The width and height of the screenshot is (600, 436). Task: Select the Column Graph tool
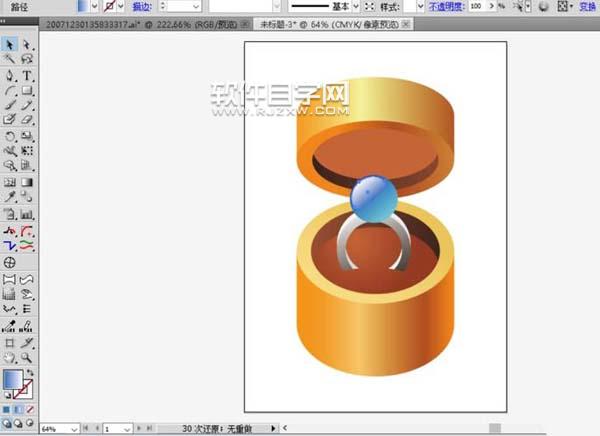(x=27, y=214)
